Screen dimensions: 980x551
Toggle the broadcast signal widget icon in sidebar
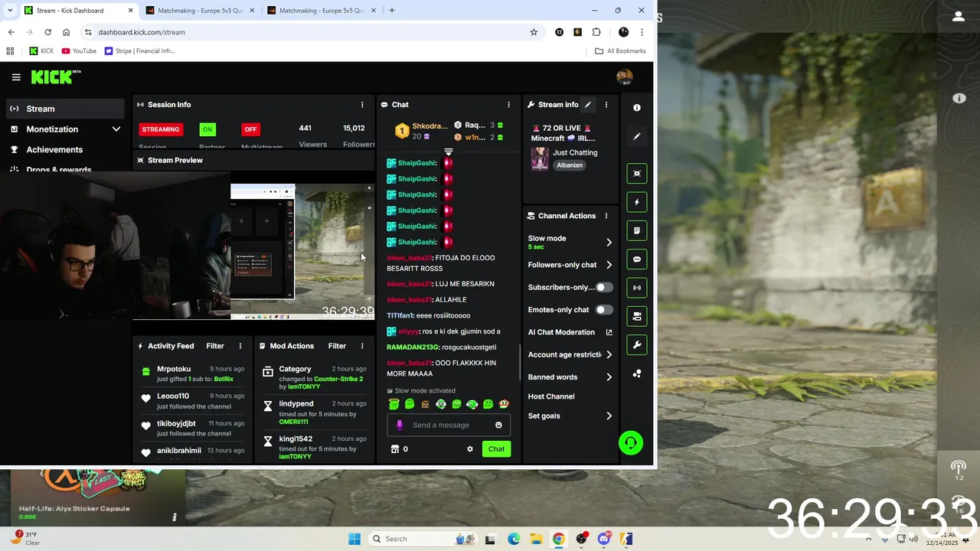pyautogui.click(x=637, y=288)
